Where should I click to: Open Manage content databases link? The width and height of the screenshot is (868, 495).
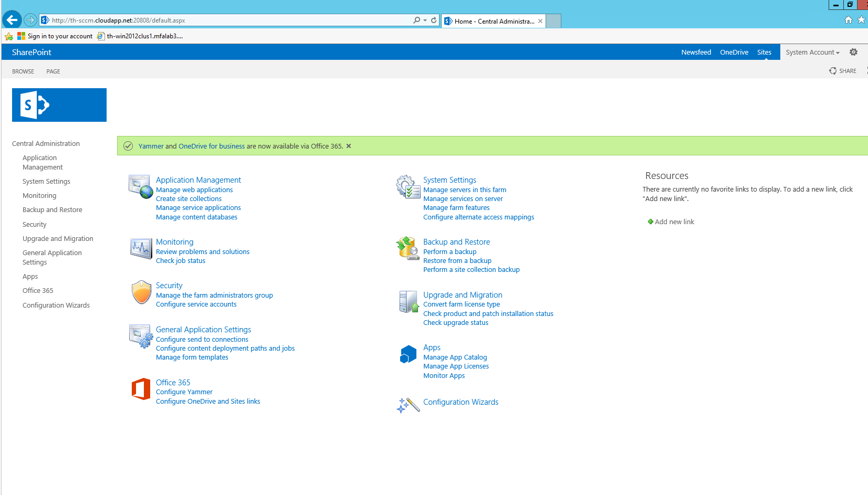196,217
